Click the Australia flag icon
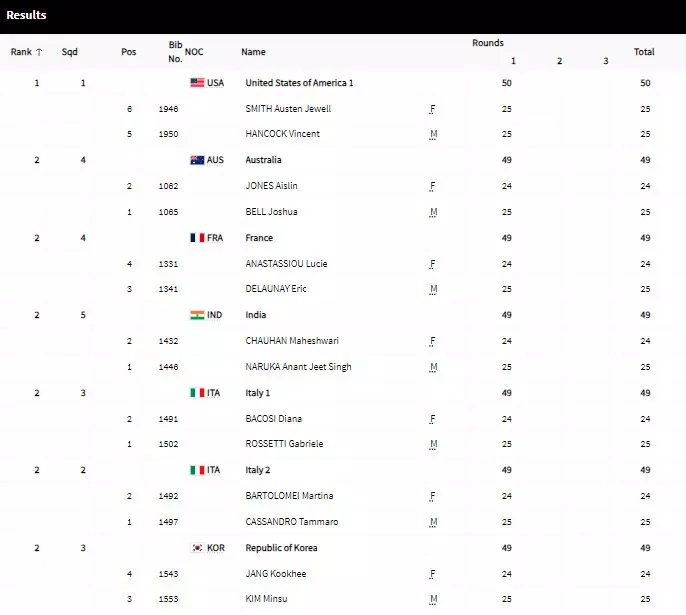The height and width of the screenshot is (615, 686). 197,160
